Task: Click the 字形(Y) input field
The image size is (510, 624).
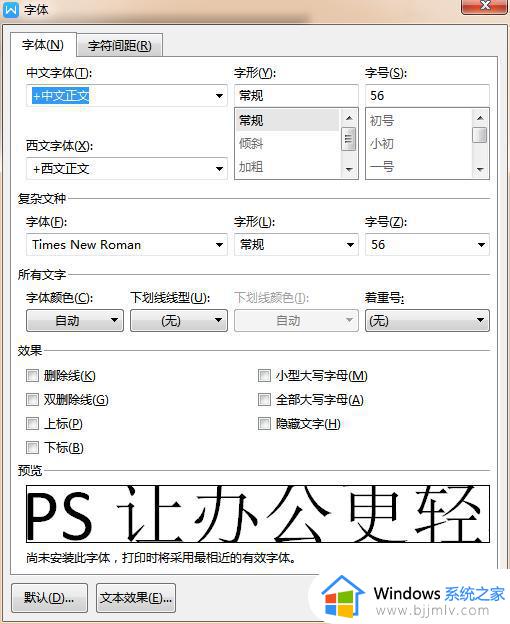Action: coord(296,96)
